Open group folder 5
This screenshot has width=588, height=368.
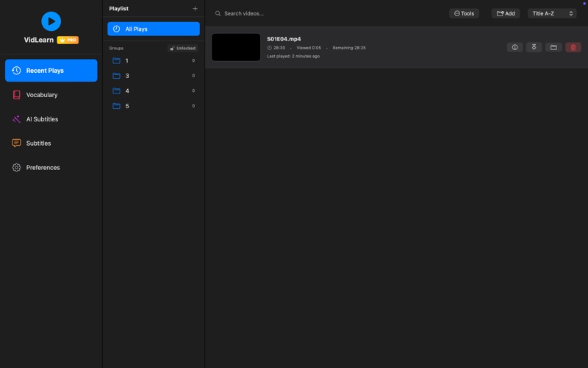click(x=154, y=106)
